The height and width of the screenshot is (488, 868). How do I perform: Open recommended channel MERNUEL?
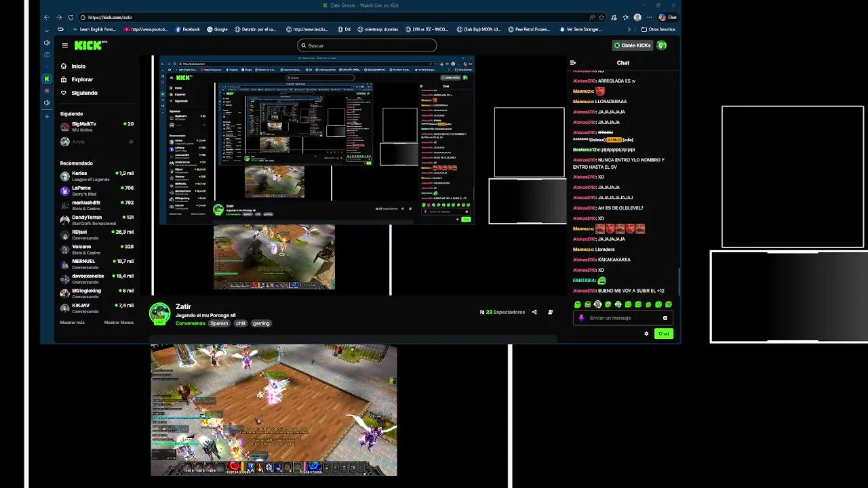96,264
